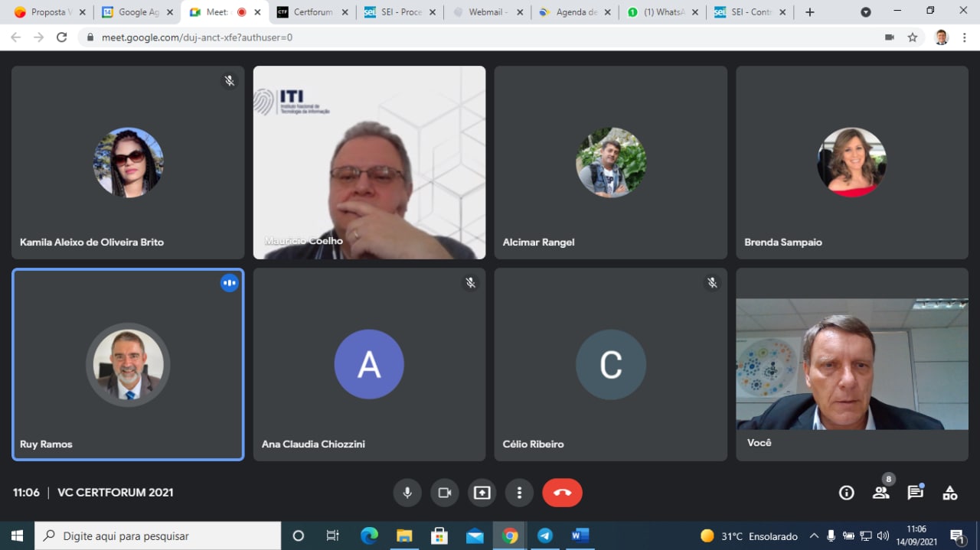Leave the call with the red hang up button
This screenshot has height=550, width=980.
(x=562, y=493)
